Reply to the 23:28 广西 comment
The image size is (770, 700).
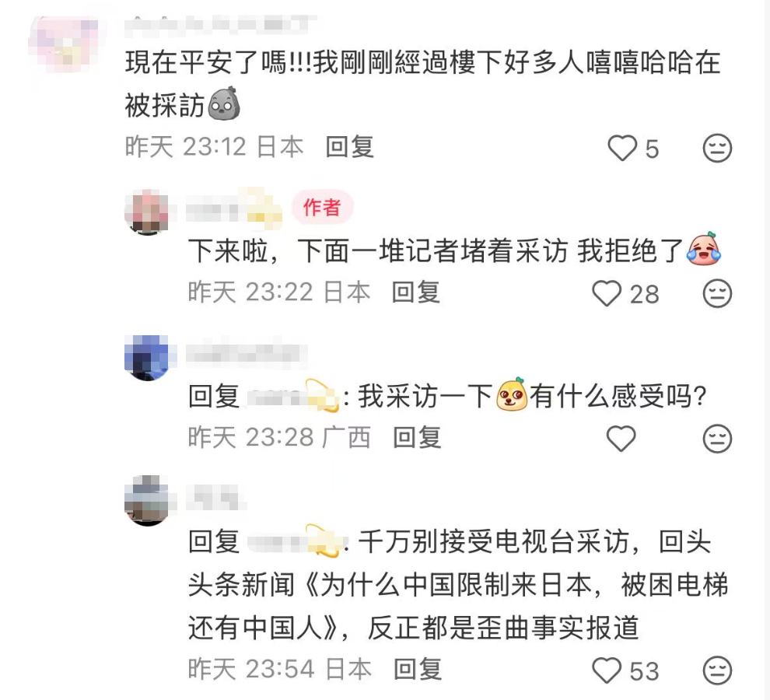(417, 438)
